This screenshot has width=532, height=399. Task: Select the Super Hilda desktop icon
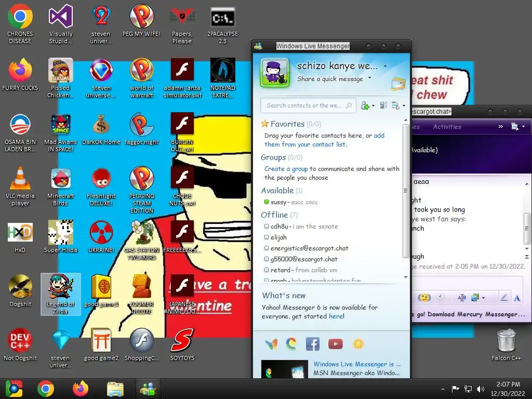(61, 236)
